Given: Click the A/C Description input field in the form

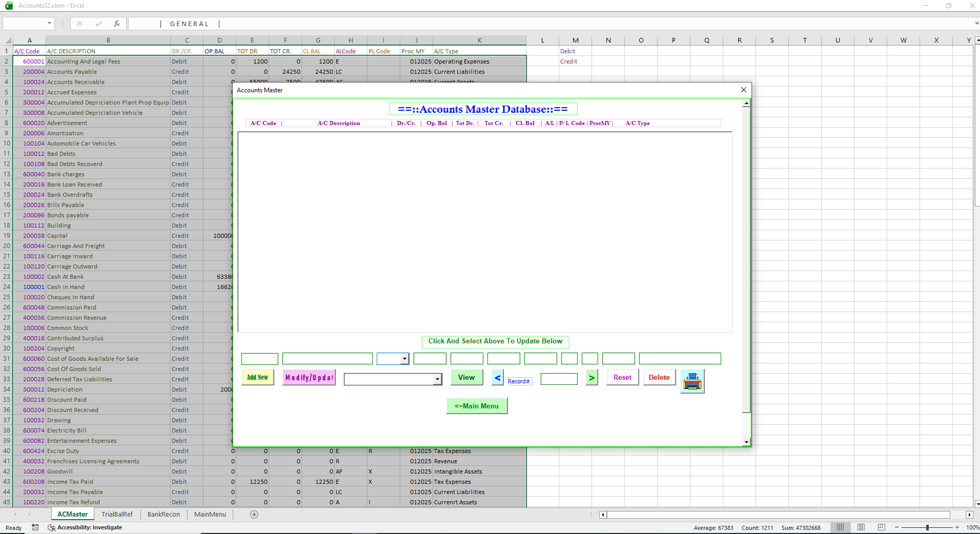Looking at the screenshot, I should 327,359.
